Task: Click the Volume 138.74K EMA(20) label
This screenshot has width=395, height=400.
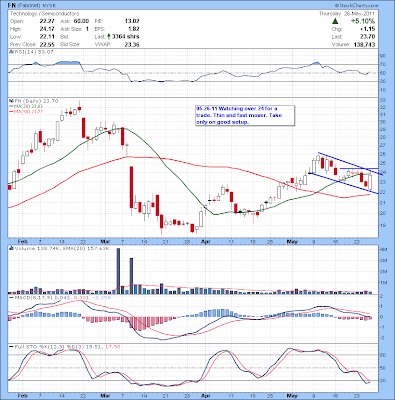Action: coord(62,248)
